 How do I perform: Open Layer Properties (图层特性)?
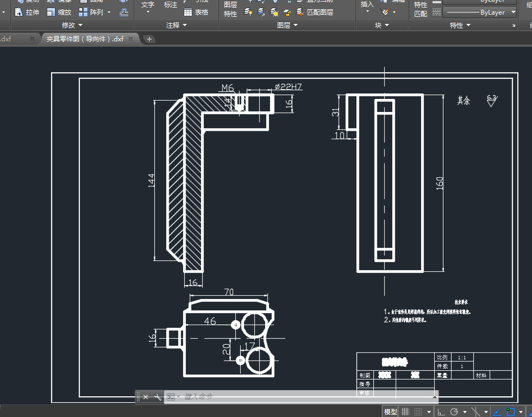point(230,9)
